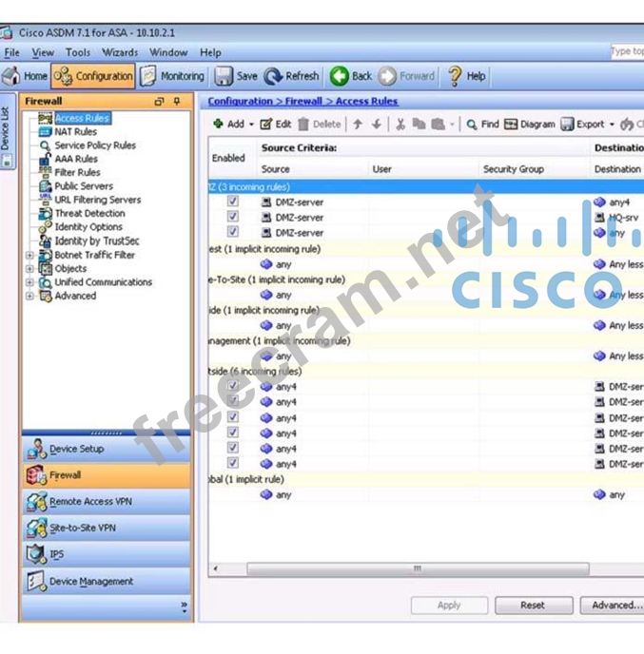The width and height of the screenshot is (644, 654).
Task: Open the Wizards menu
Action: tap(120, 53)
